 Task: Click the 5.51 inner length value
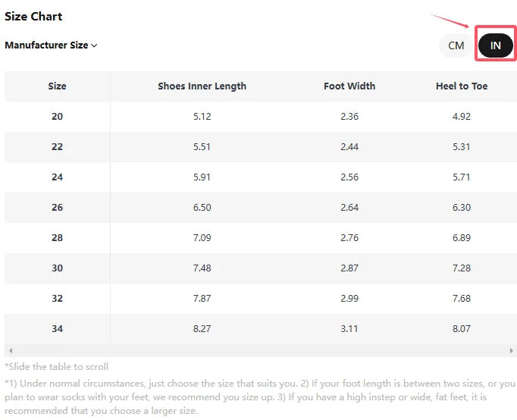202,147
